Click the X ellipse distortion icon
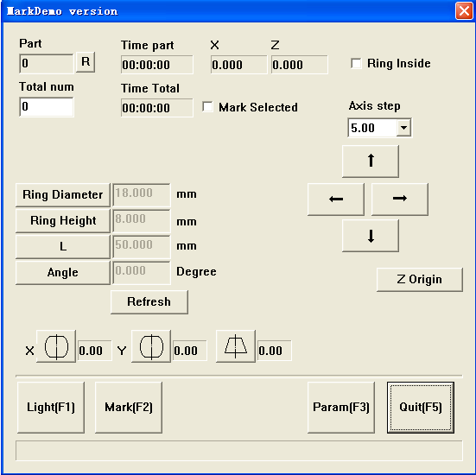The image size is (476, 475). tap(56, 346)
